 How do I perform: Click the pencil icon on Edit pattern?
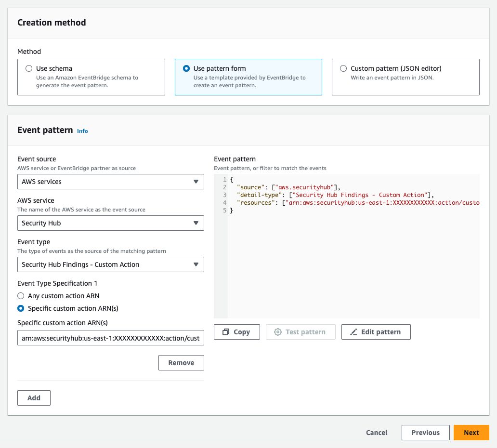click(353, 332)
